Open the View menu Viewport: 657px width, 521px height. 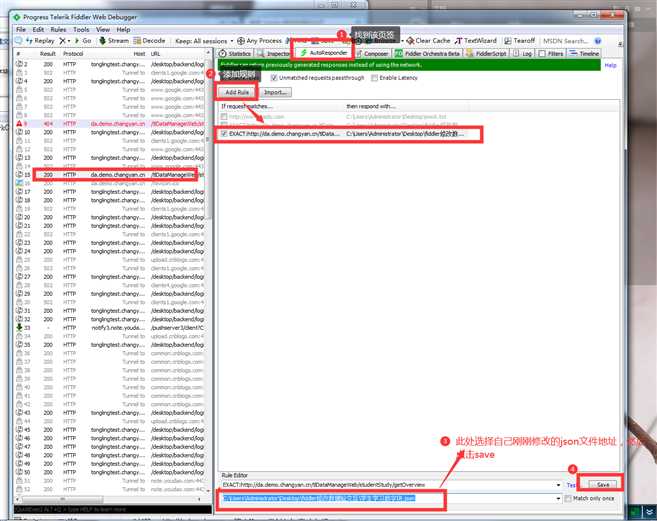coord(103,30)
